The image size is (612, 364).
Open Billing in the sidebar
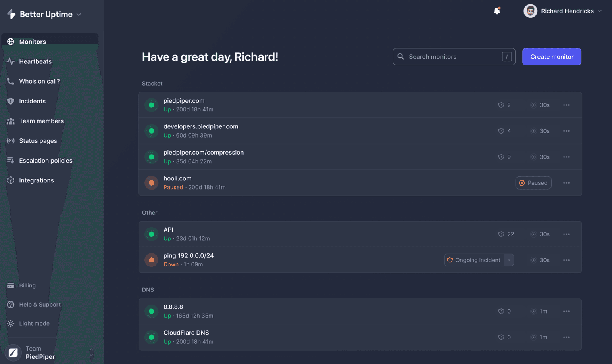coord(21,285)
